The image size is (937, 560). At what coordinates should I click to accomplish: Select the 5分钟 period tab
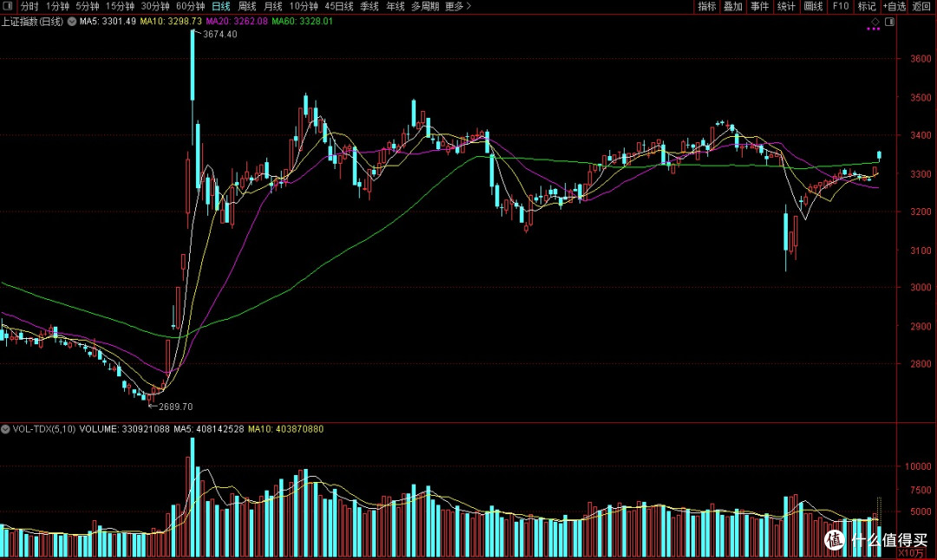tap(88, 6)
